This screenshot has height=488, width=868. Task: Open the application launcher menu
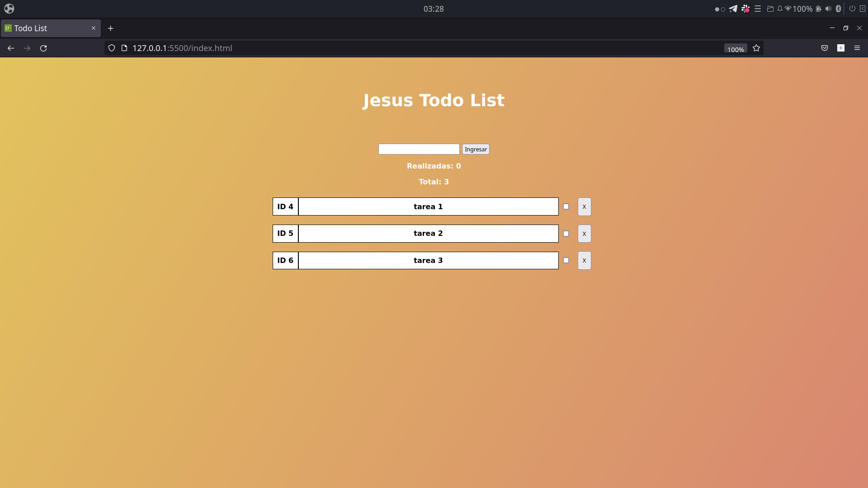point(9,9)
